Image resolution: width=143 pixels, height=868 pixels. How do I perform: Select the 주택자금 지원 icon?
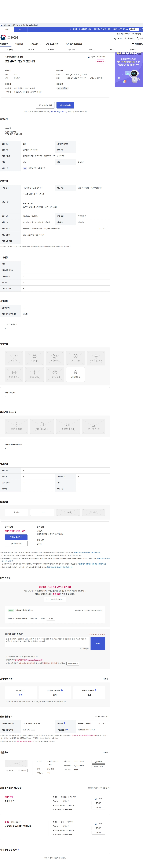pos(14,374)
